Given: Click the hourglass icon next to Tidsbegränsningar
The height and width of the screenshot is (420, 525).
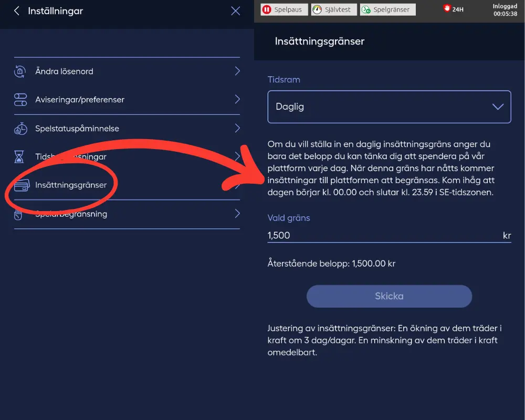Looking at the screenshot, I should click(x=20, y=156).
